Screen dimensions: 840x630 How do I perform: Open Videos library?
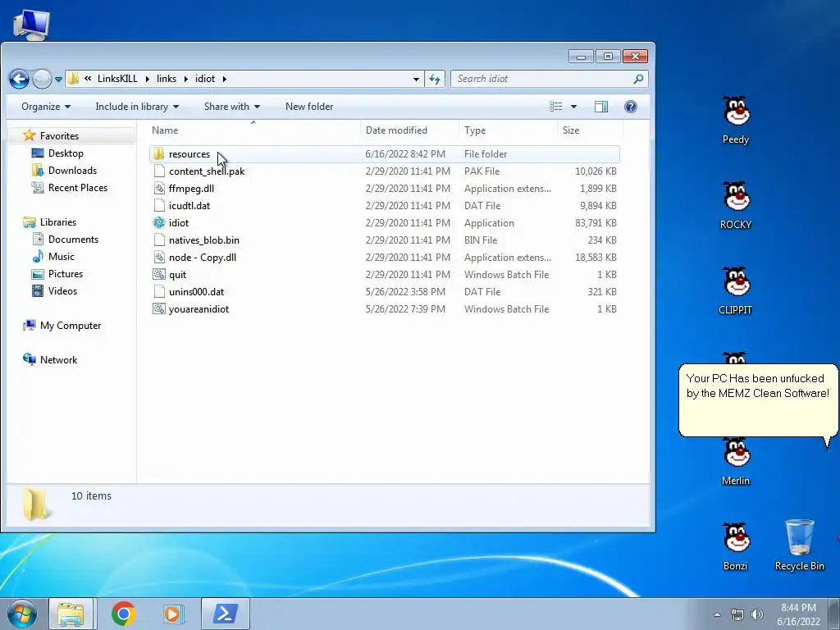tap(62, 291)
